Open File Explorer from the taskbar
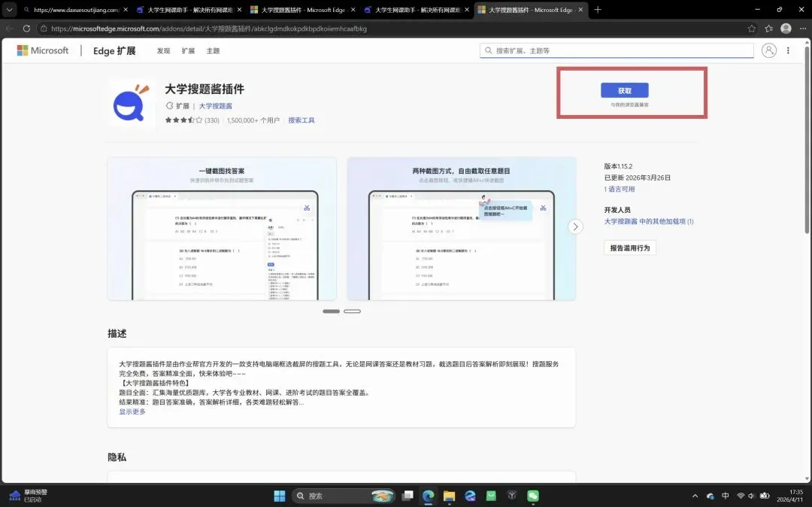 click(x=449, y=496)
